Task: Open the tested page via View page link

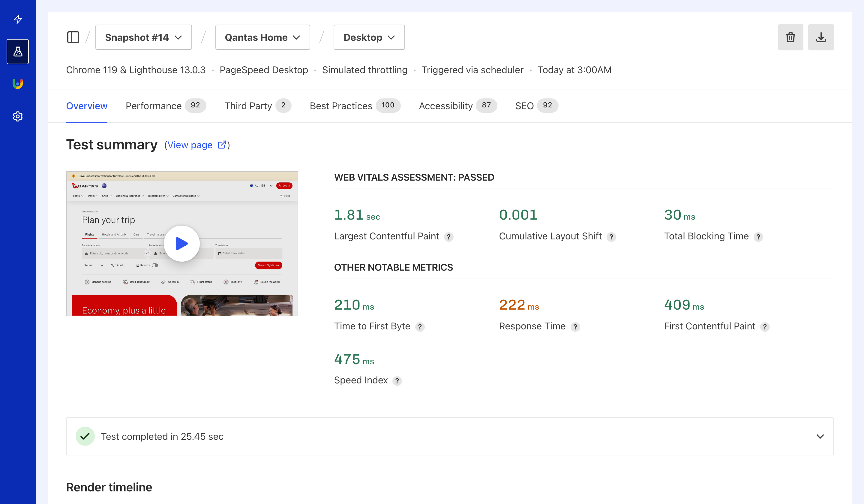Action: click(190, 145)
